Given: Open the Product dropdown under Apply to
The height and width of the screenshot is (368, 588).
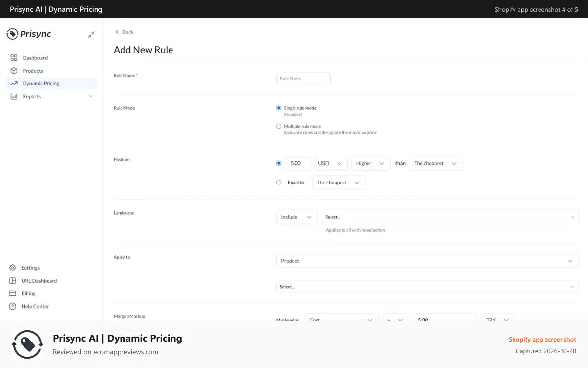Looking at the screenshot, I should click(x=427, y=261).
